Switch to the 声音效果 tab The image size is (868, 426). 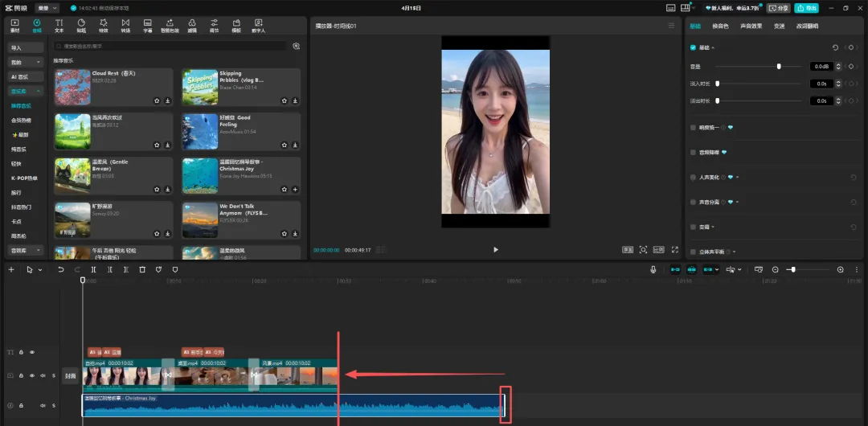[751, 27]
